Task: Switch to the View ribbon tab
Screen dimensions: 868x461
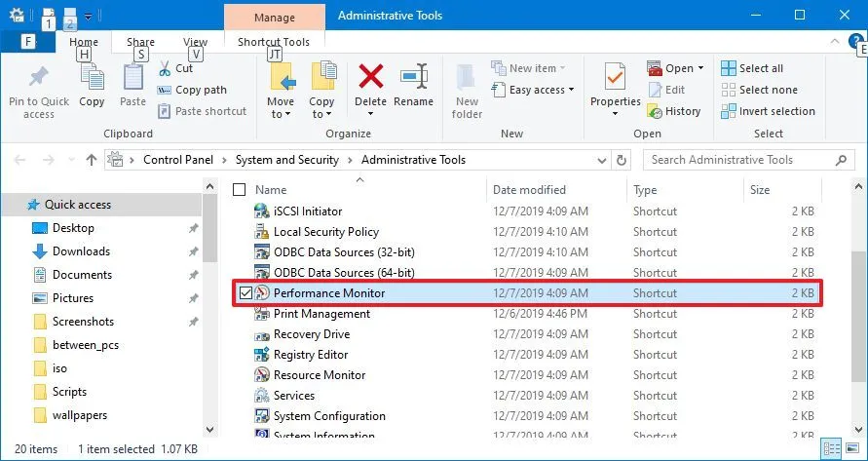Action: pyautogui.click(x=195, y=42)
